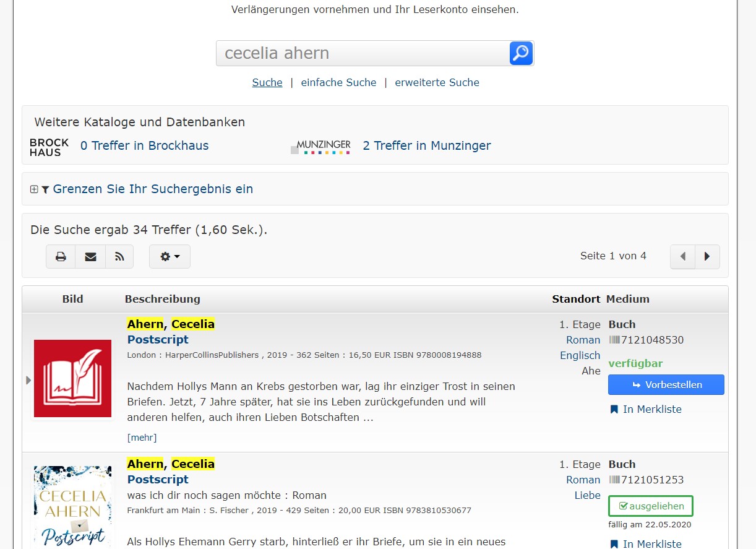Go to the previous results page
Image resolution: width=756 pixels, height=549 pixels.
[x=683, y=257]
